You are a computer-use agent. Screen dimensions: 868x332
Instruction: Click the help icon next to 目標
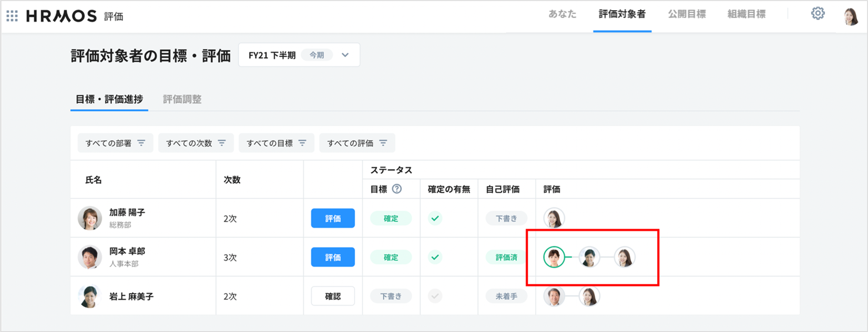[397, 189]
